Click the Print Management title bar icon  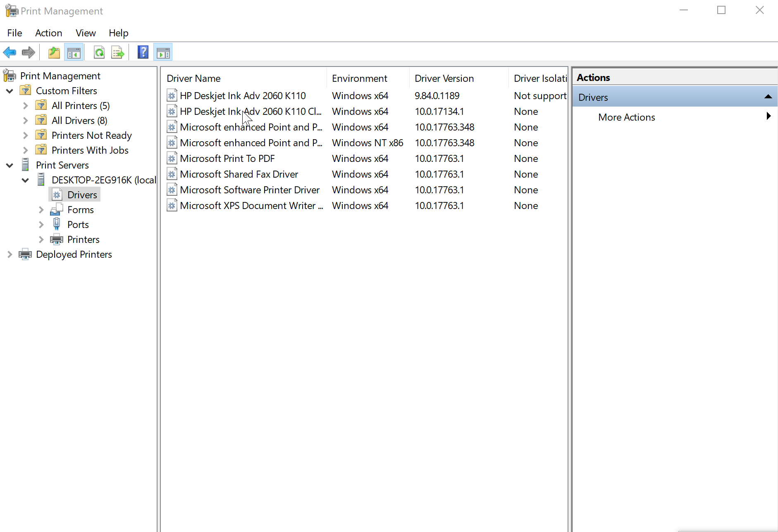12,11
